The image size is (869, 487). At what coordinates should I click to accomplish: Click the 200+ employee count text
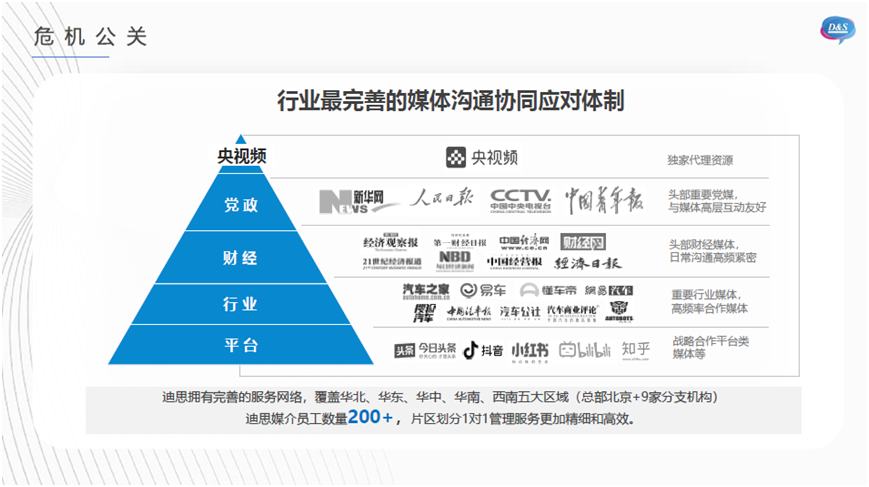pos(371,418)
